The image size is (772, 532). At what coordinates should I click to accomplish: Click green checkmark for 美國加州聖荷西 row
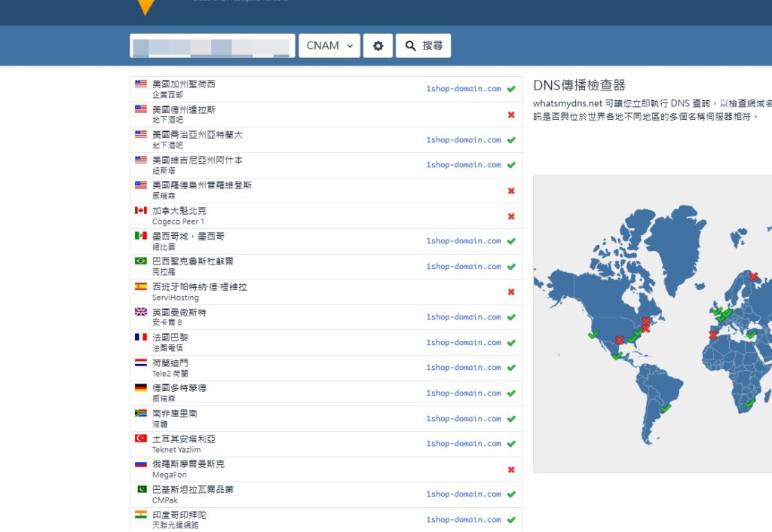pos(511,89)
